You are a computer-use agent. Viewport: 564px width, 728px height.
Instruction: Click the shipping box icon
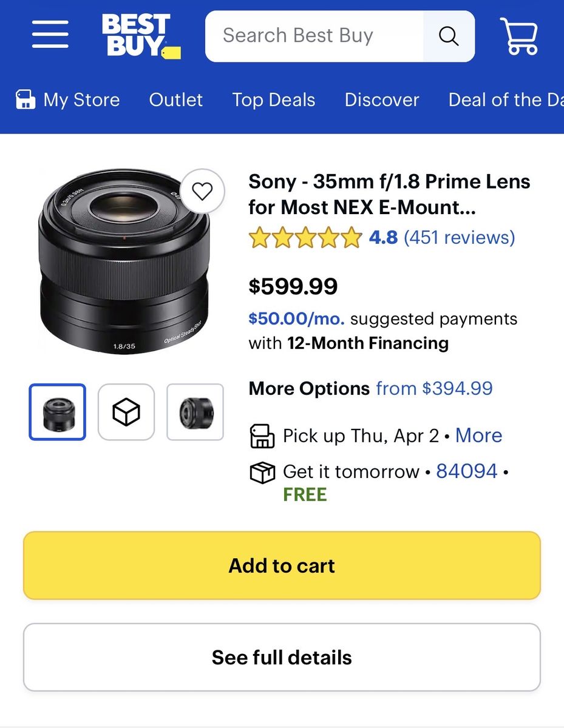click(x=262, y=472)
